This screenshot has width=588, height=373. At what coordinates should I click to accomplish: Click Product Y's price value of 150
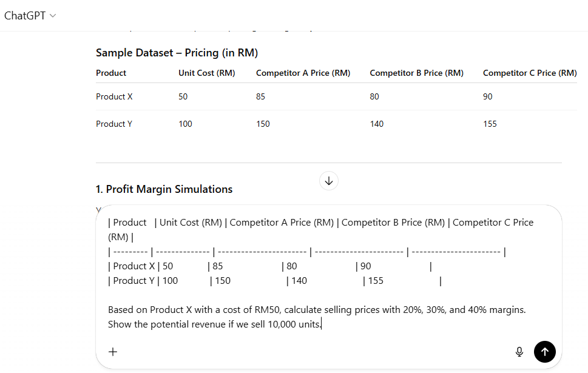(262, 124)
